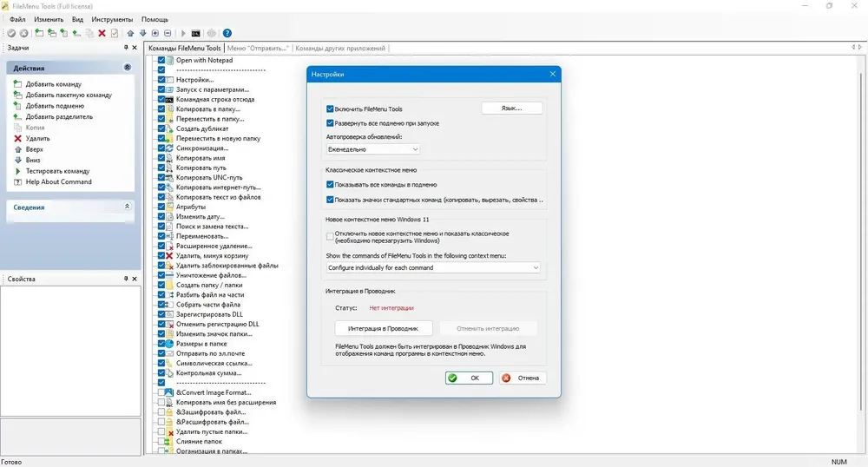Click the Add submenu toolbar icon

[x=64, y=33]
